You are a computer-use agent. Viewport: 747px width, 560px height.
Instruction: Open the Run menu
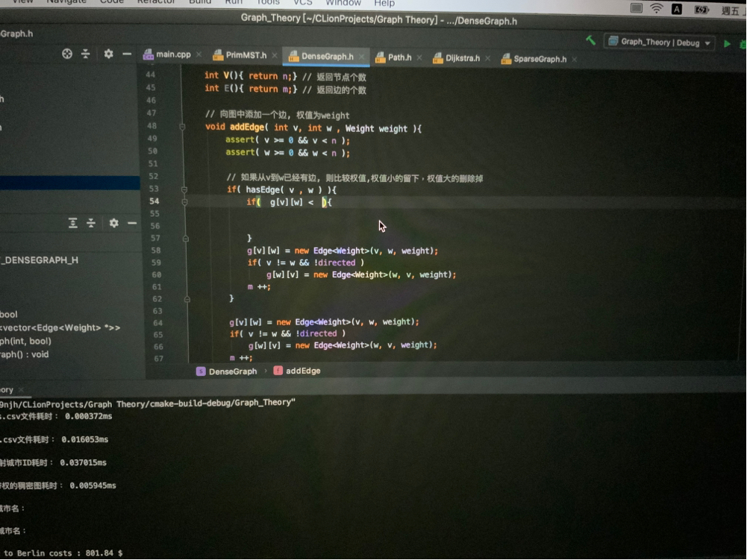tap(234, 2)
